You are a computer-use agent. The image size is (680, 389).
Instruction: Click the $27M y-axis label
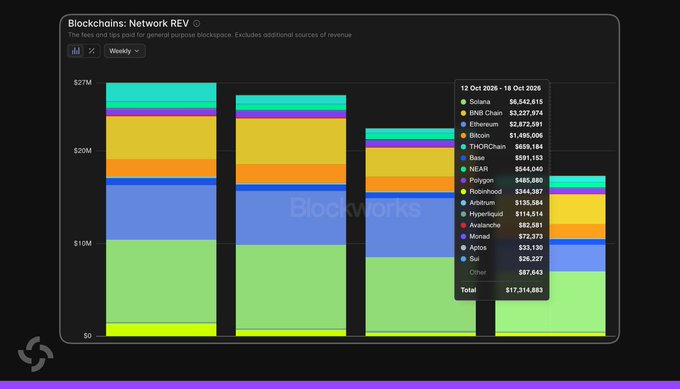pos(82,82)
